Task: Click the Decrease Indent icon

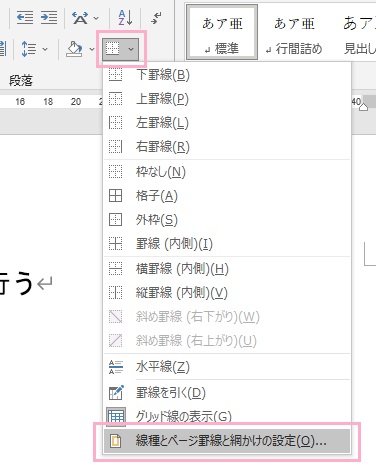Action: click(x=25, y=18)
